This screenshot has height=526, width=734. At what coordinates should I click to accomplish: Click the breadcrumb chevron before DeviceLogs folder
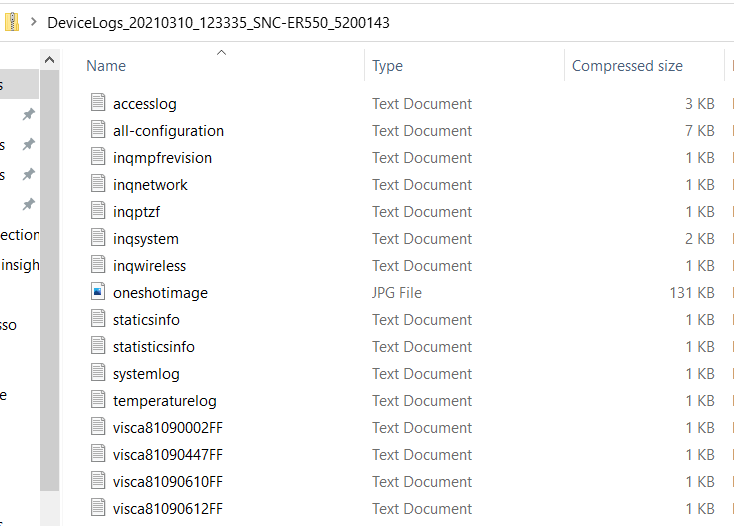pyautogui.click(x=34, y=21)
